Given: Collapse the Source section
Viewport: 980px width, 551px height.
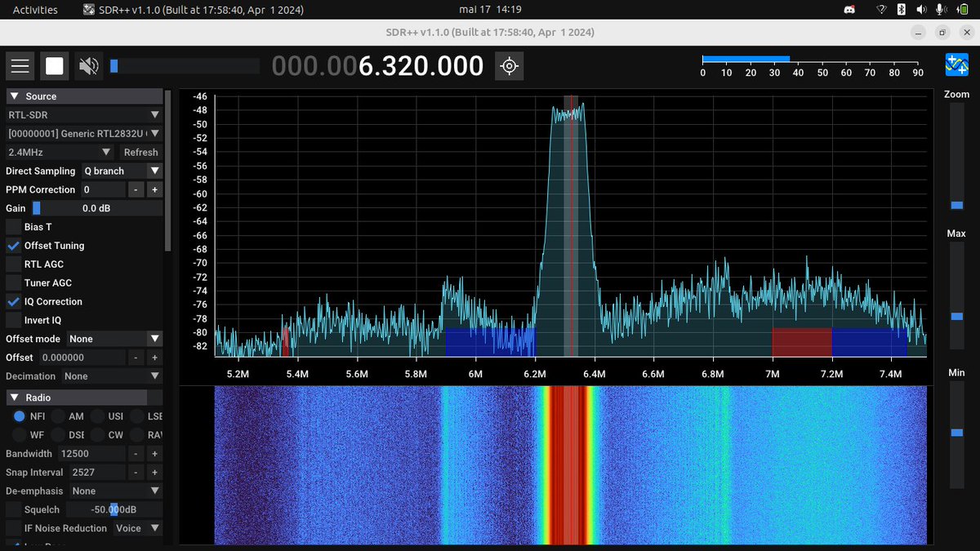Looking at the screenshot, I should [x=84, y=96].
